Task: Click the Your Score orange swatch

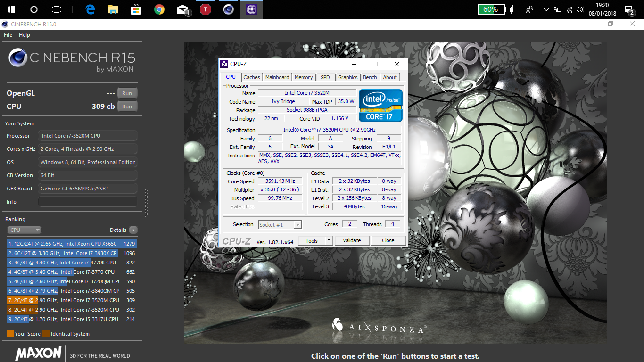Action: (10, 334)
